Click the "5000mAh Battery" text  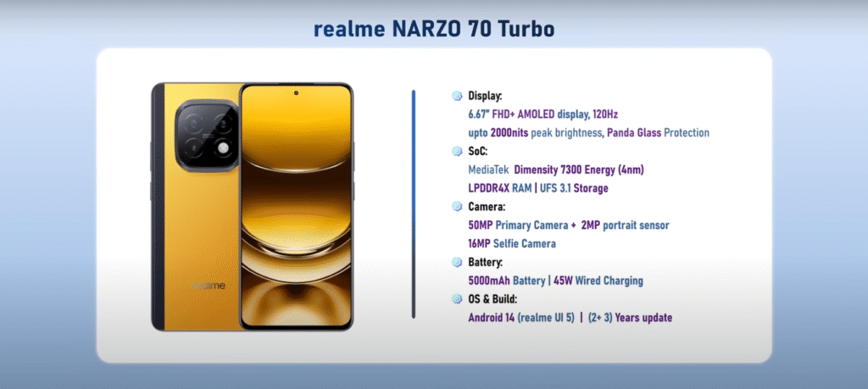pos(507,281)
